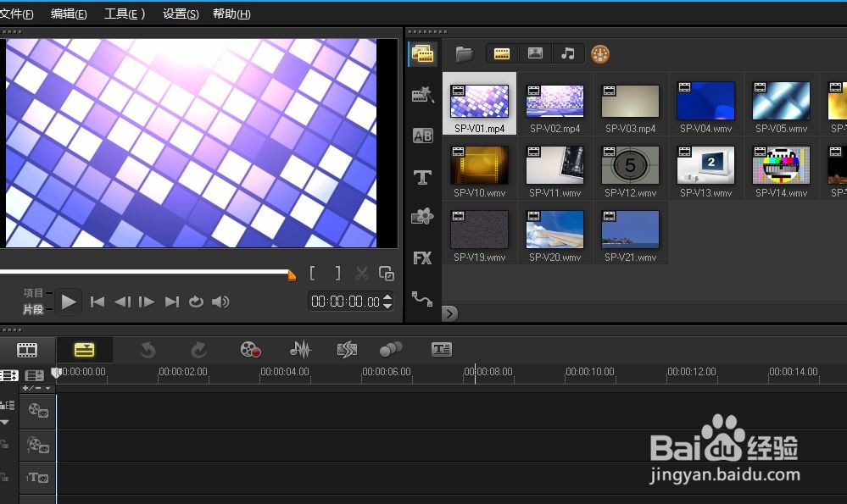Switch preview to 项目 mode
The height and width of the screenshot is (504, 847).
click(x=34, y=292)
